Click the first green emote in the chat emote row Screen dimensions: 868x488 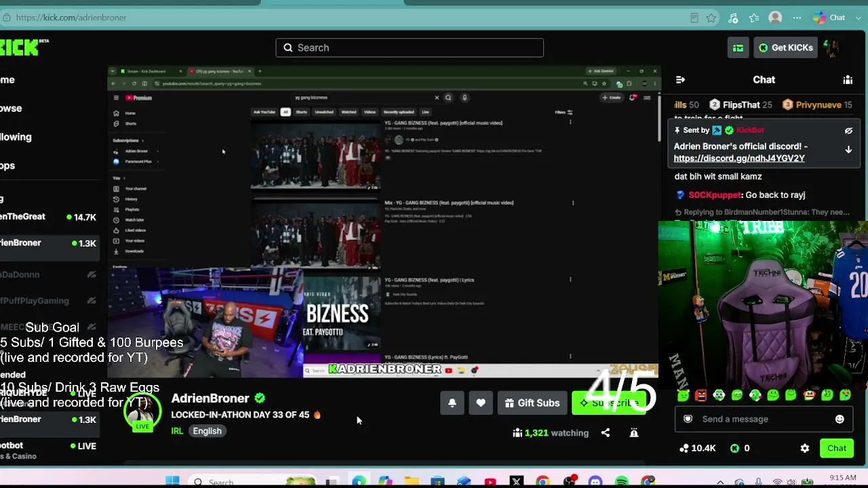(x=684, y=395)
